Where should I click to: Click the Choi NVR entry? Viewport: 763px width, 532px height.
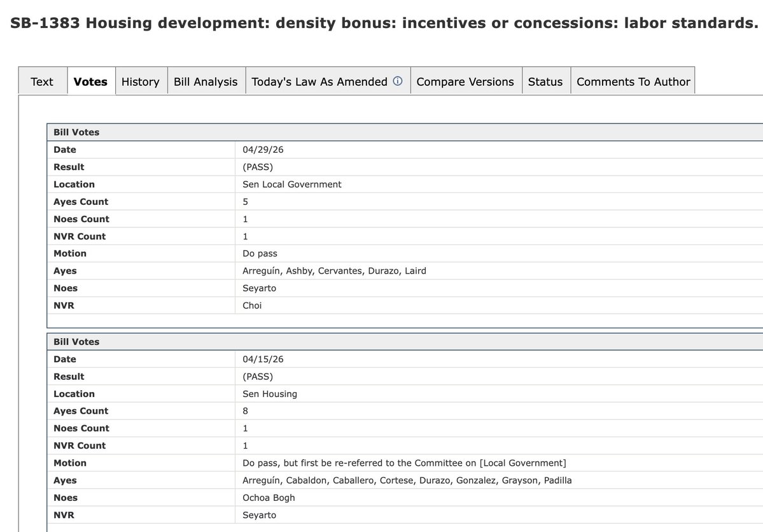252,305
